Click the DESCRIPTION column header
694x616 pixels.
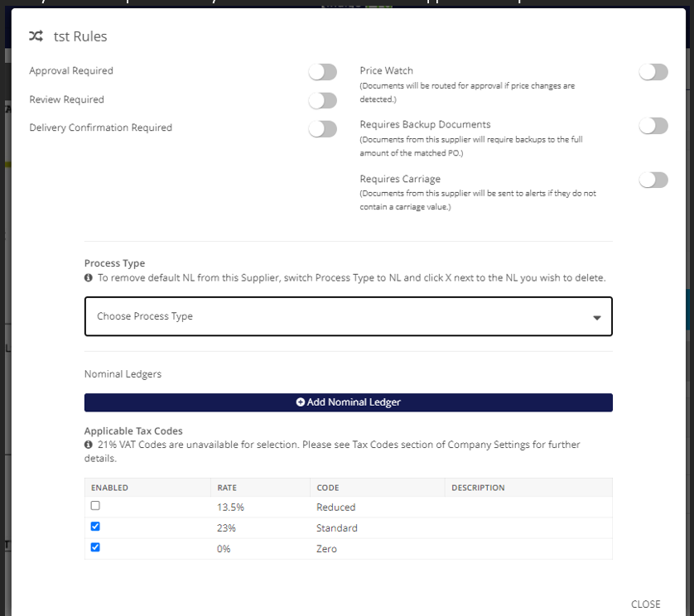click(x=478, y=488)
